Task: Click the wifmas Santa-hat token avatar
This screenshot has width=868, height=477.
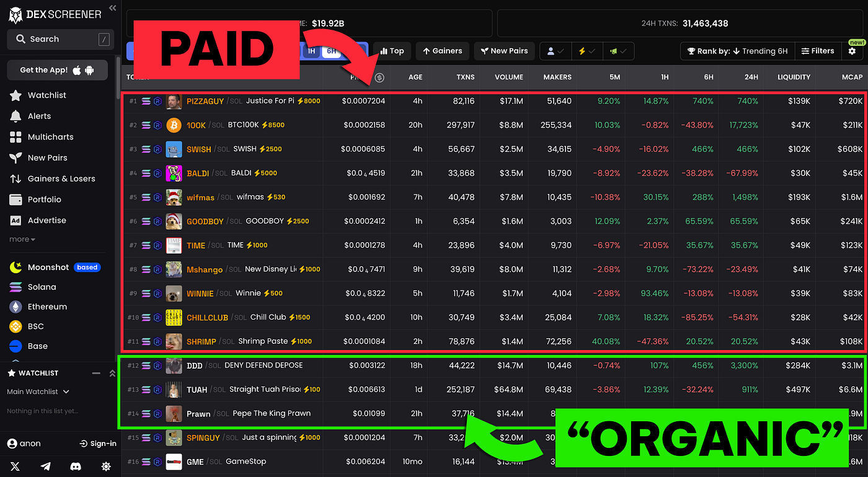Action: click(174, 197)
